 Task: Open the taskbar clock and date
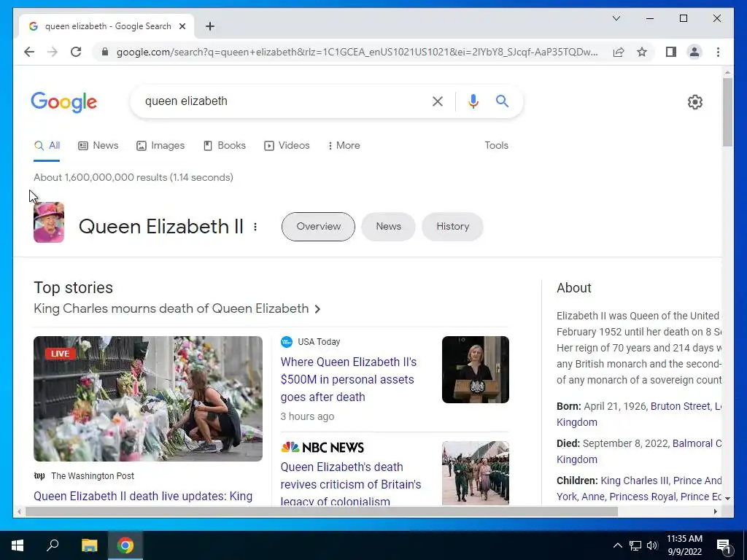[684, 545]
